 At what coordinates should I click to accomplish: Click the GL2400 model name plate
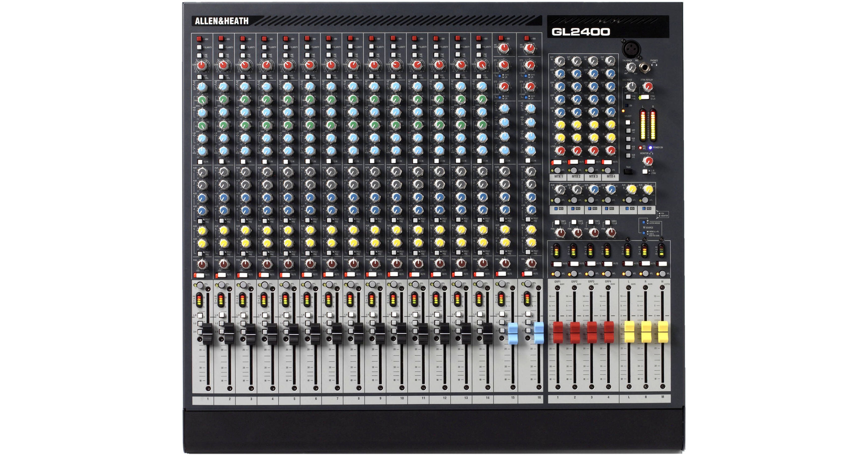tap(608, 27)
